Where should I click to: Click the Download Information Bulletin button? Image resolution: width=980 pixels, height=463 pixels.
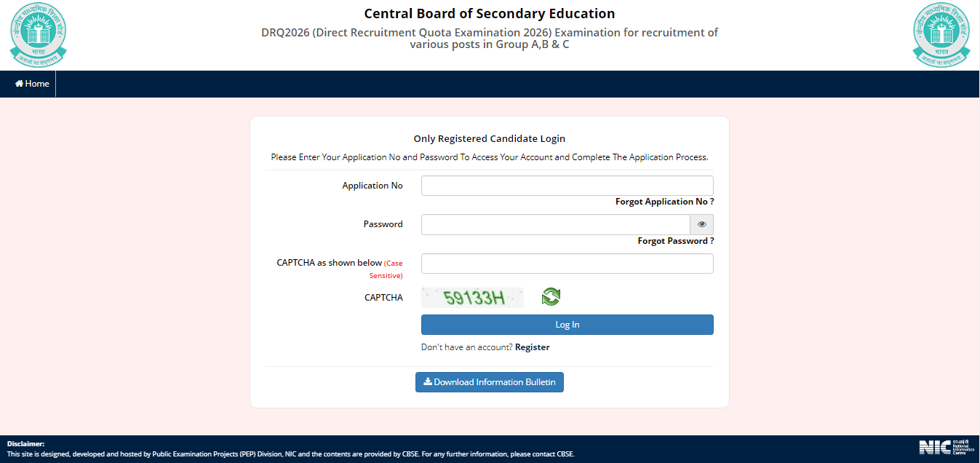coord(489,381)
